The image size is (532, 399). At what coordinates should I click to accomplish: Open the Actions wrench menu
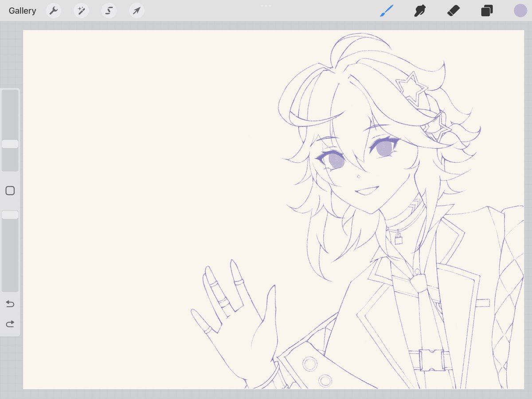click(x=54, y=11)
